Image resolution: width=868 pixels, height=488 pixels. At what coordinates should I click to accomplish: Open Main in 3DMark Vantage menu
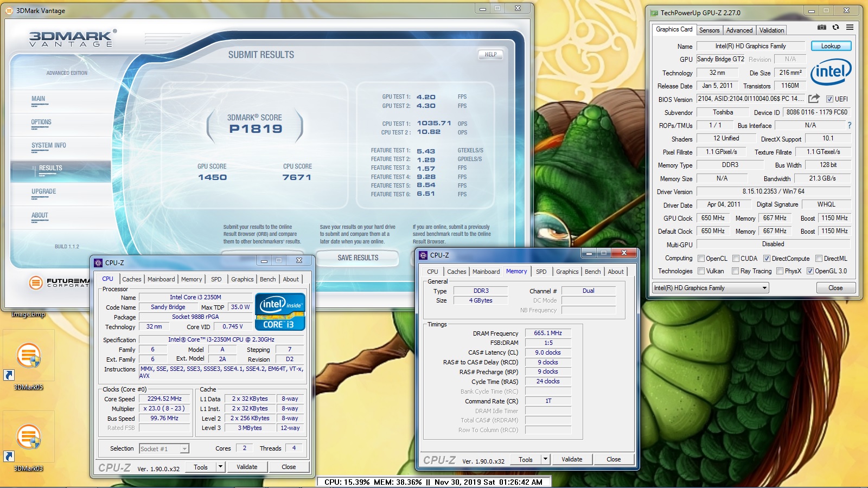(38, 99)
